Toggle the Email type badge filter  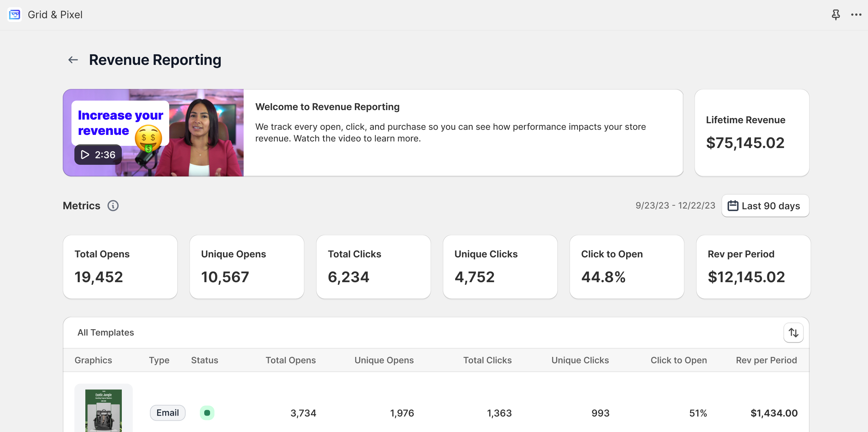coord(167,413)
